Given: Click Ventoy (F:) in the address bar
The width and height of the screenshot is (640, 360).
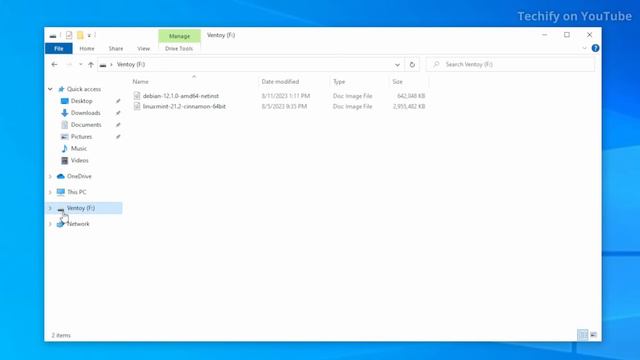Looking at the screenshot, I should [131, 64].
